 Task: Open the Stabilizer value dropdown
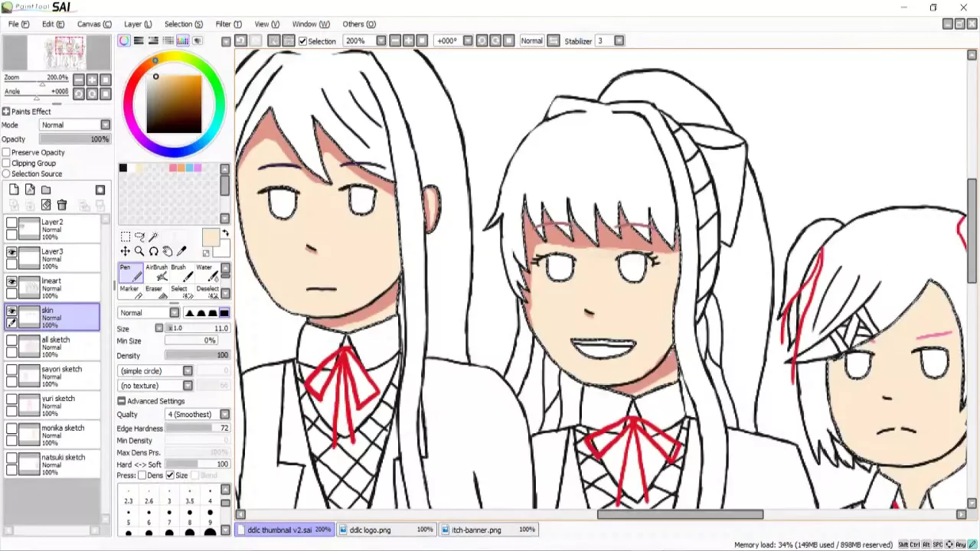(x=619, y=41)
